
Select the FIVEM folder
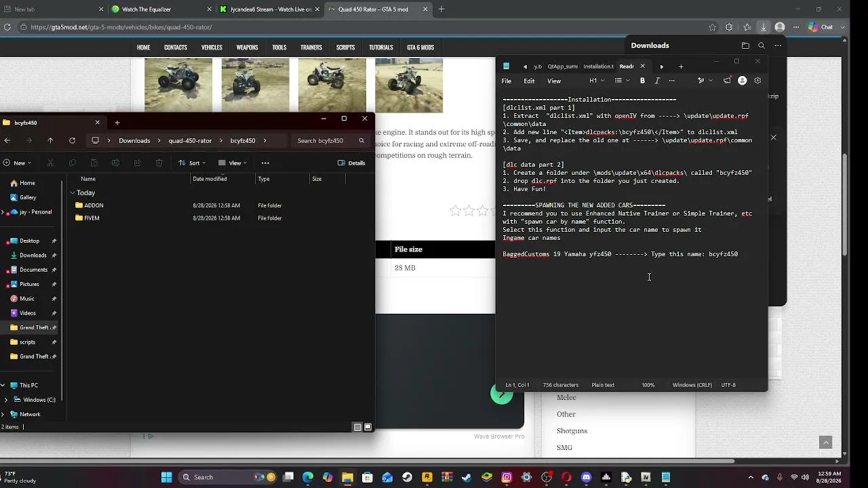[x=92, y=218]
